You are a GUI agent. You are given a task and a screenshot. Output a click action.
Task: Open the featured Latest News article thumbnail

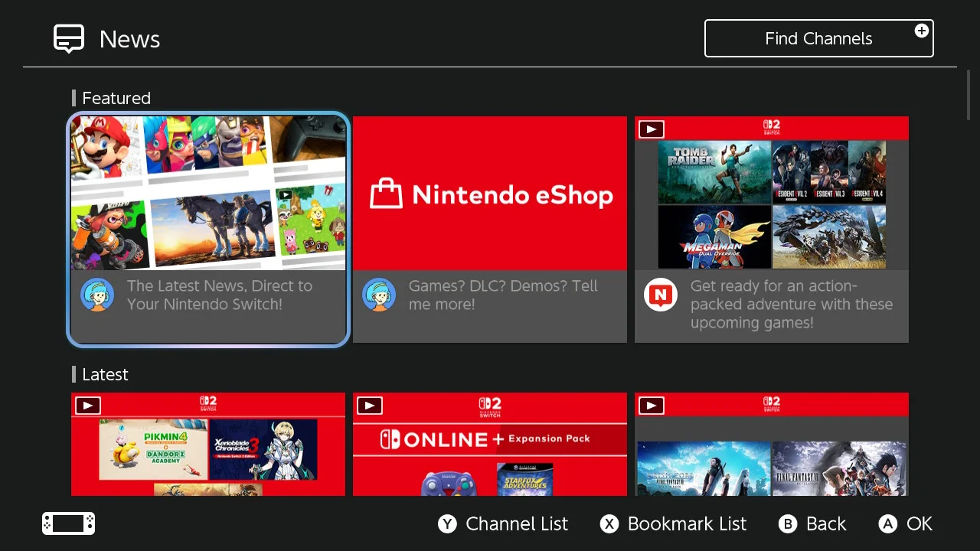(208, 193)
